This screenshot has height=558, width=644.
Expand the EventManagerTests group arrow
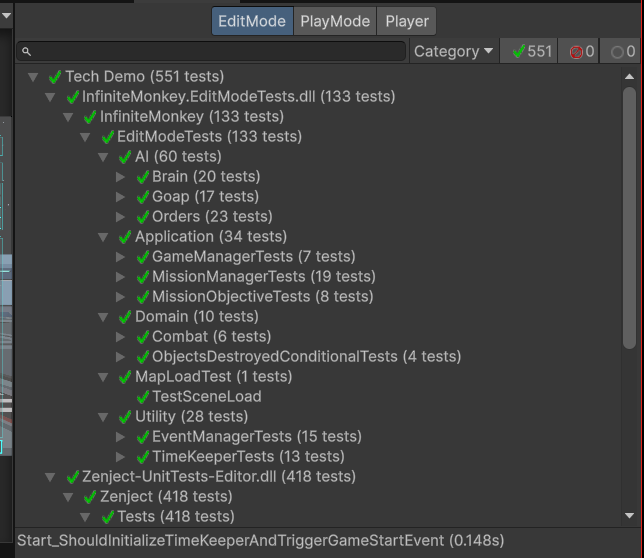(120, 437)
